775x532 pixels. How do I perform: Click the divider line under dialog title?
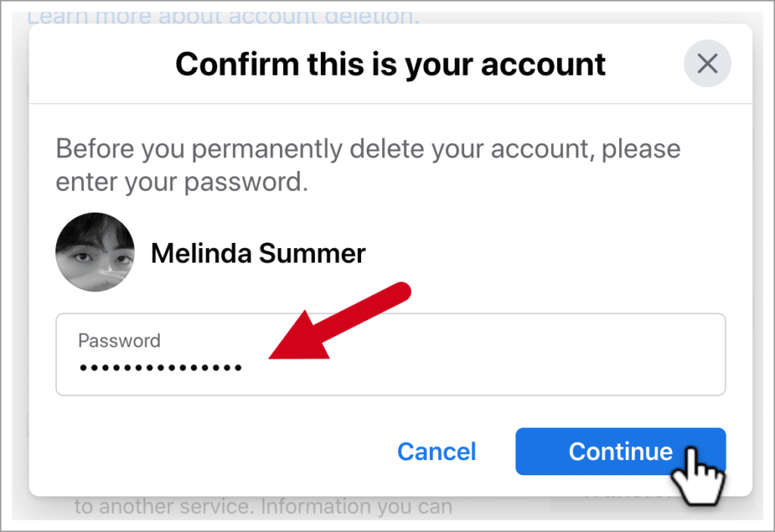click(x=391, y=104)
